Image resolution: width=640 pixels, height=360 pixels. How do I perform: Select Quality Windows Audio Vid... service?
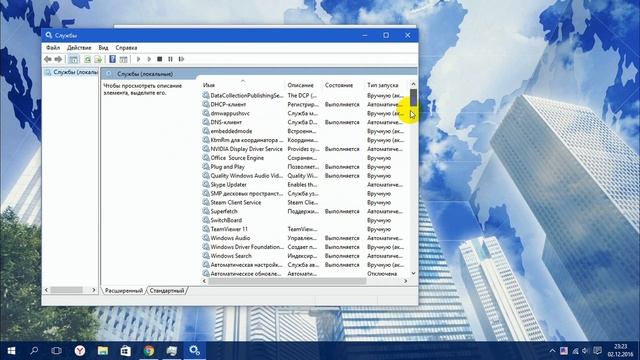[x=305, y=176]
